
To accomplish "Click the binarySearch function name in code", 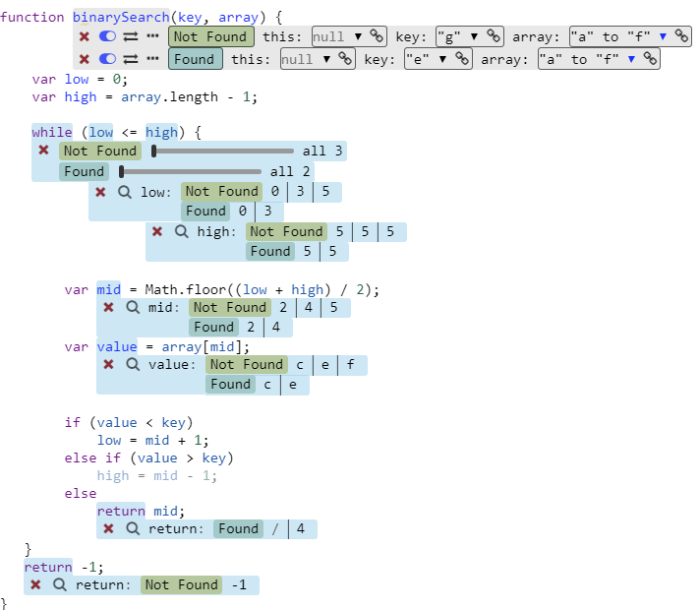I will point(120,17).
